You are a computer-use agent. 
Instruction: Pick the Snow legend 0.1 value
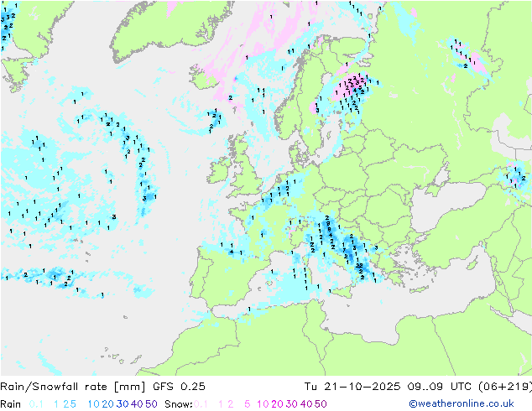point(201,404)
